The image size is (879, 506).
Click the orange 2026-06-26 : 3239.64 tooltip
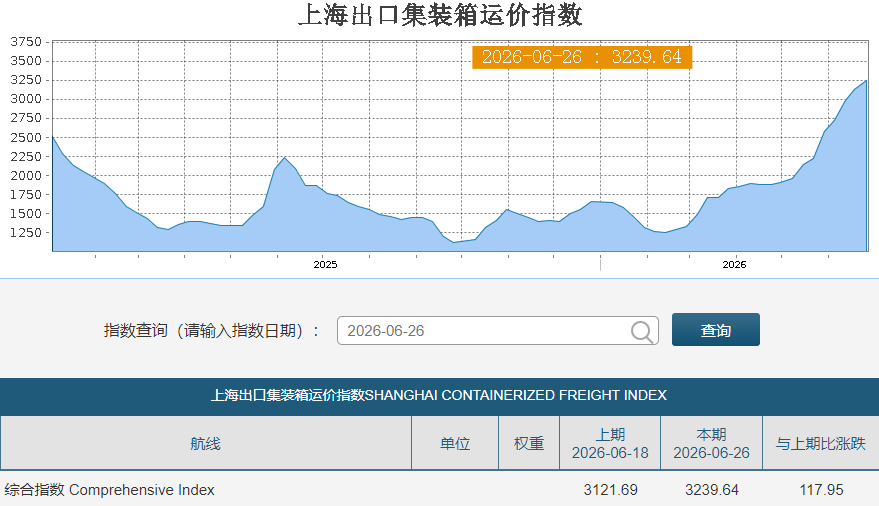click(x=582, y=57)
